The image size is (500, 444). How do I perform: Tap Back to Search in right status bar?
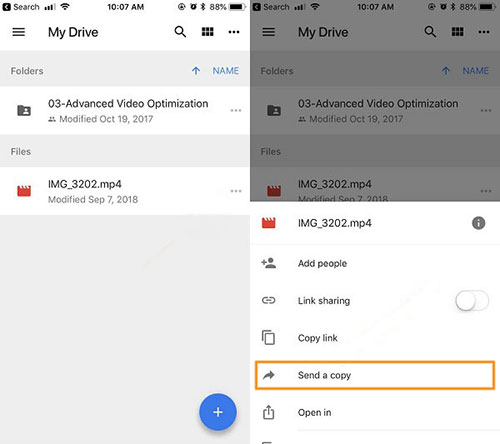click(x=271, y=7)
